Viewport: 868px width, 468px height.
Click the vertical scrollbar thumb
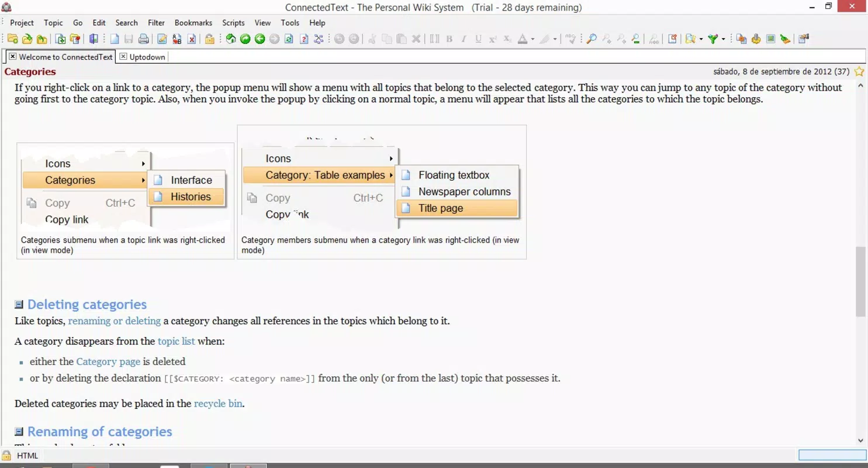click(860, 281)
